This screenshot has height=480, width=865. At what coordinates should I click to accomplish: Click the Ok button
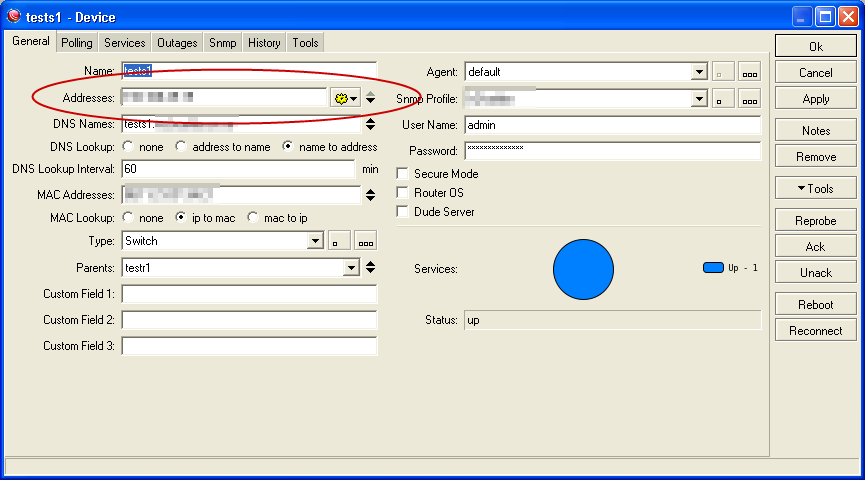[816, 46]
